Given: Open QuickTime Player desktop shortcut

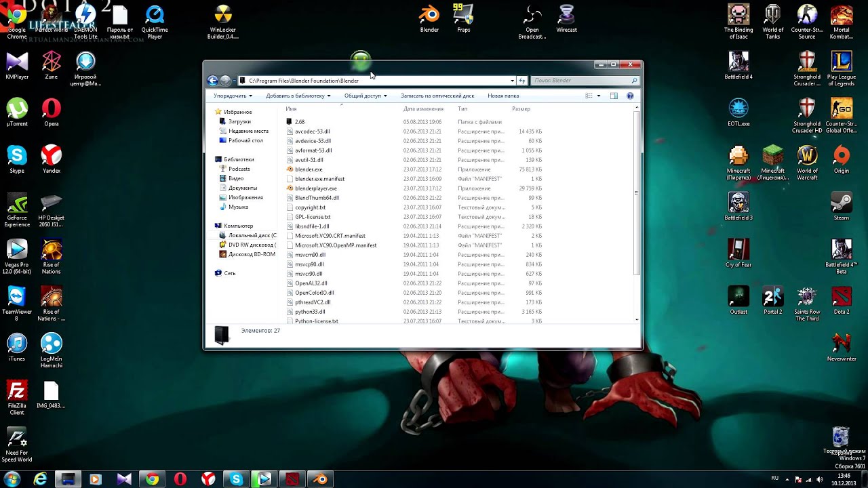Looking at the screenshot, I should point(155,21).
